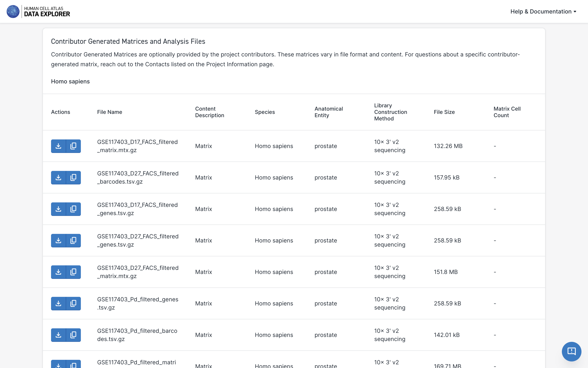Download GSE117403_D17_FACS_filtered_genes.tsv.gz file
Image resolution: width=588 pixels, height=368 pixels.
click(58, 209)
